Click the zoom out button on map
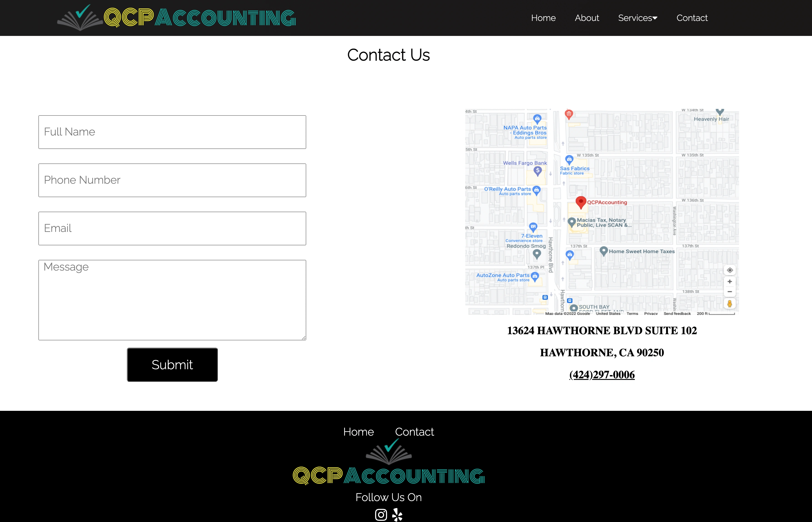812x522 pixels. click(730, 291)
